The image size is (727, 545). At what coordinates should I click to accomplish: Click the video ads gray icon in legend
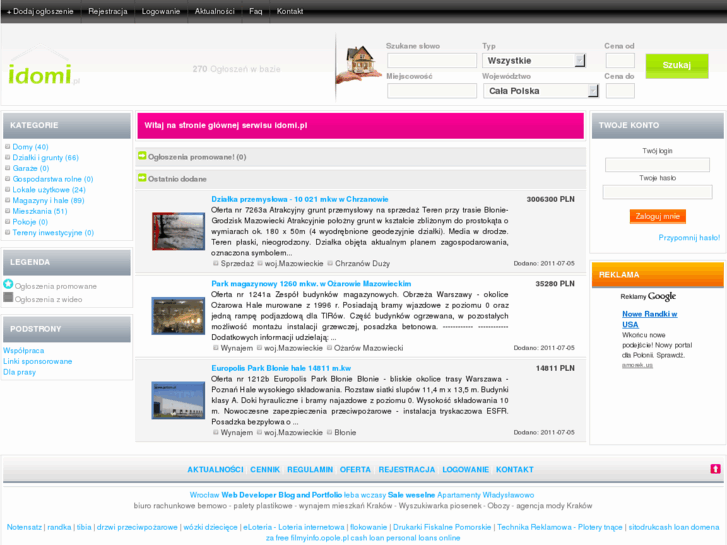click(x=8, y=297)
